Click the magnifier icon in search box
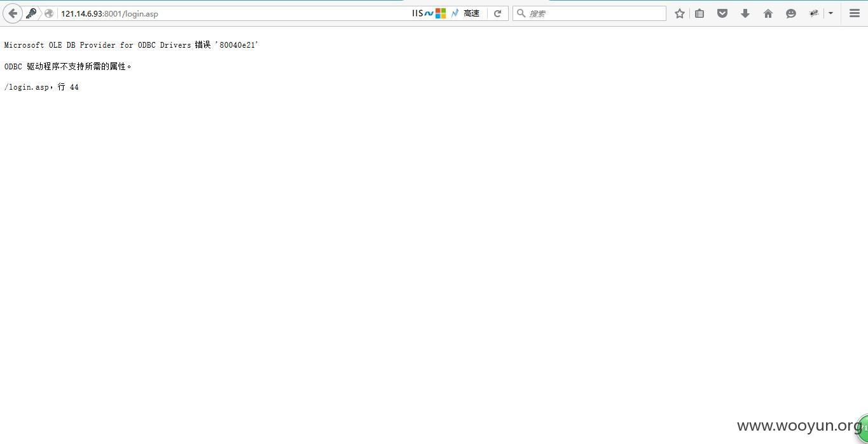 coord(521,13)
